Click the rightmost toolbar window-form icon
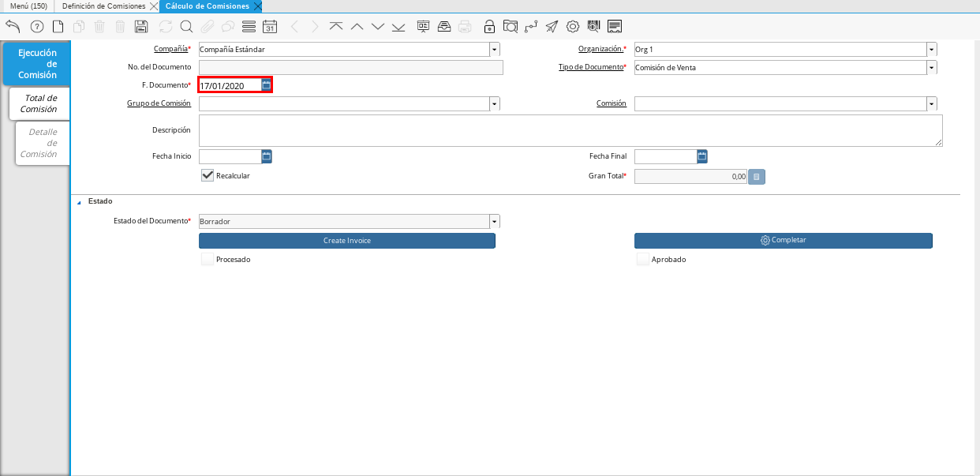 point(615,26)
